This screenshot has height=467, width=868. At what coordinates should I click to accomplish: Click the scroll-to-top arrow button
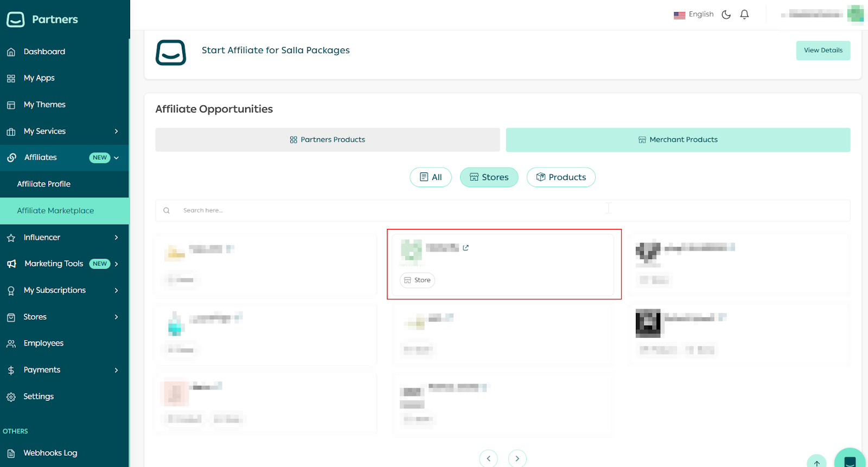816,462
